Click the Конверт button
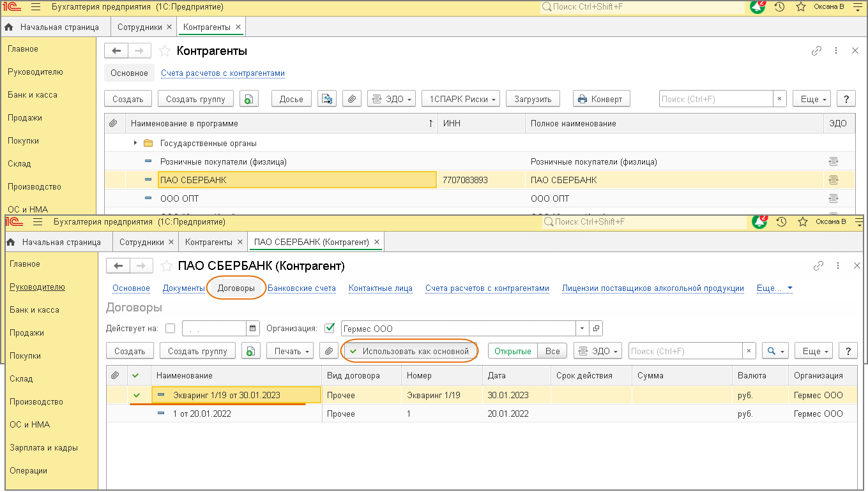 602,99
